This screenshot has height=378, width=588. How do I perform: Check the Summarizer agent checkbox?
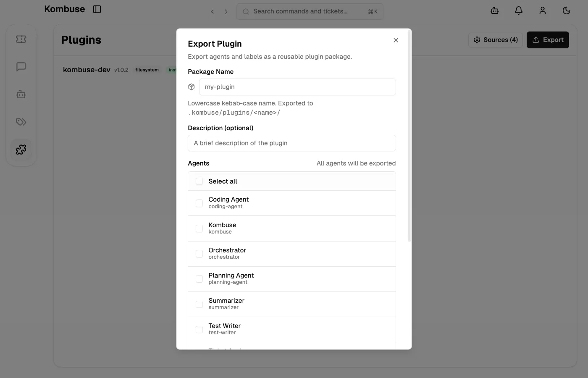(199, 304)
